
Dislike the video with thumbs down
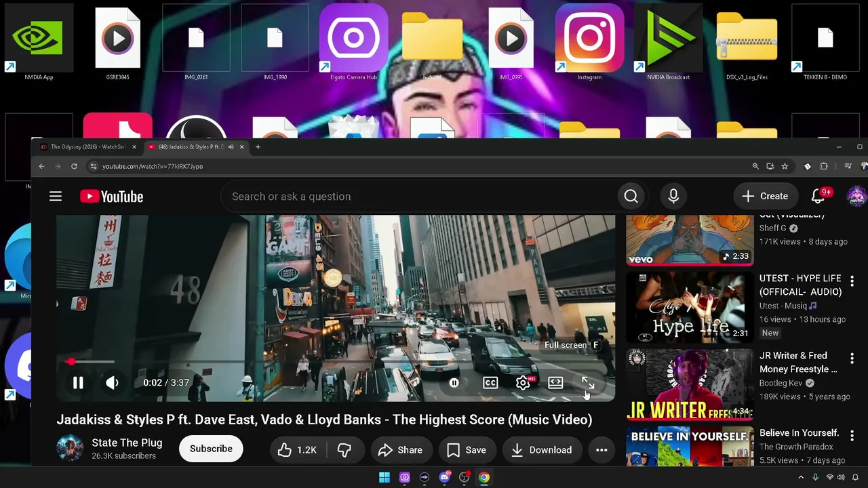point(344,450)
